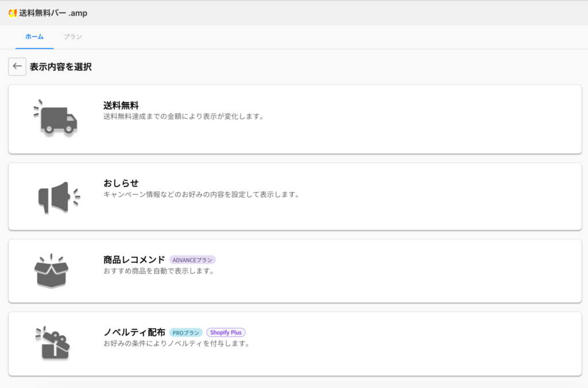Click the おしらせ campaign description text
Image resolution: width=588 pixels, height=388 pixels.
point(201,194)
